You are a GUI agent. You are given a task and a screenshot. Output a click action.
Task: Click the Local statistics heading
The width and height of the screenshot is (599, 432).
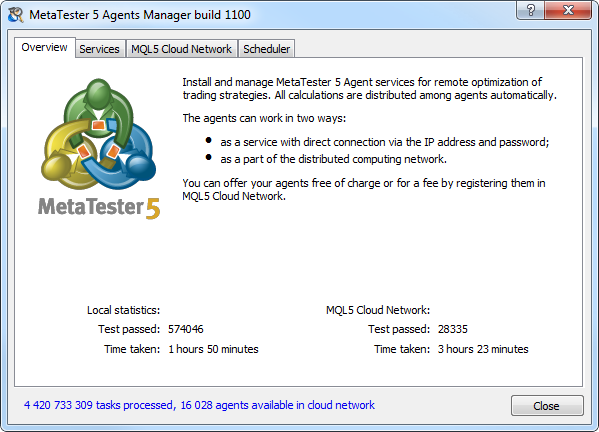(123, 310)
